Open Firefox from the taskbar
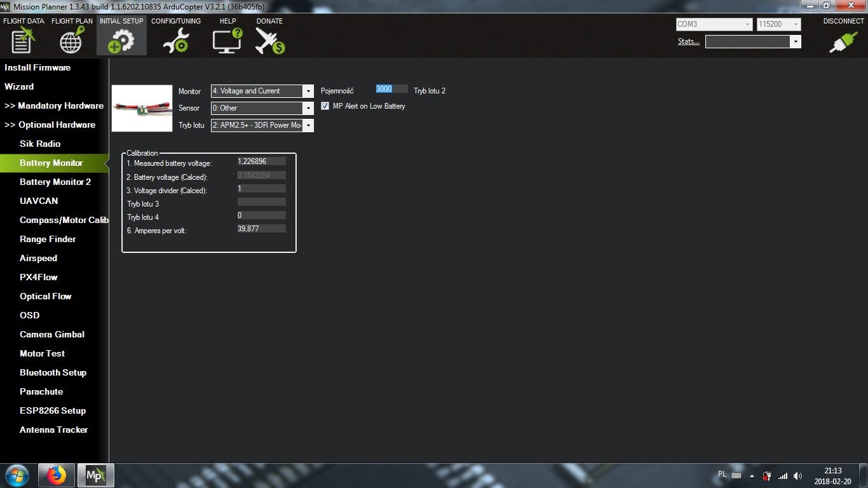Viewport: 868px width, 488px height. (57, 475)
